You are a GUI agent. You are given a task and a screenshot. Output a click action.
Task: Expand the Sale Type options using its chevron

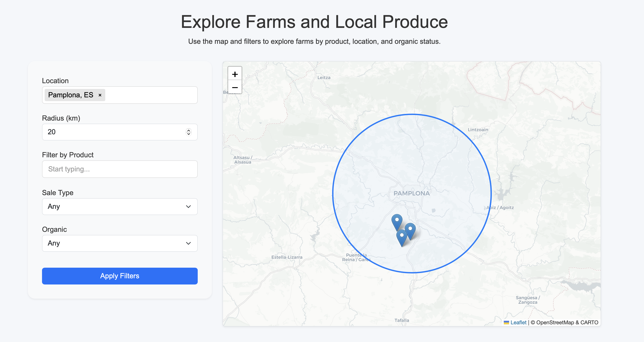tap(188, 206)
